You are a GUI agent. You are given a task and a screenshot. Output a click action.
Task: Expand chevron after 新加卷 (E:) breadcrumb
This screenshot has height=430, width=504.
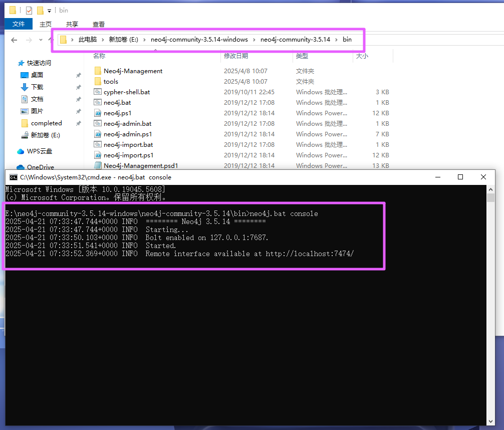click(x=144, y=40)
